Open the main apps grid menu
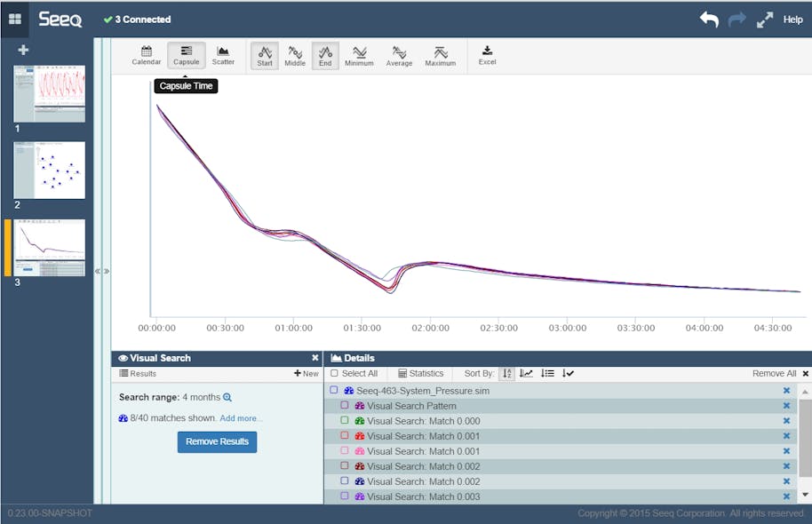This screenshot has height=524, width=812. pyautogui.click(x=14, y=16)
